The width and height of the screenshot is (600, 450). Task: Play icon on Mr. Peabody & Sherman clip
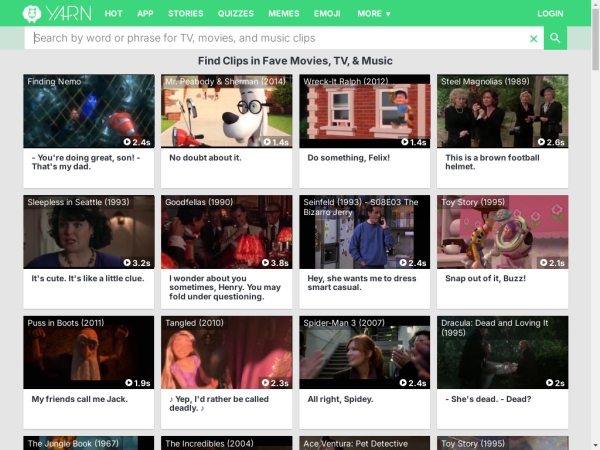coord(267,142)
